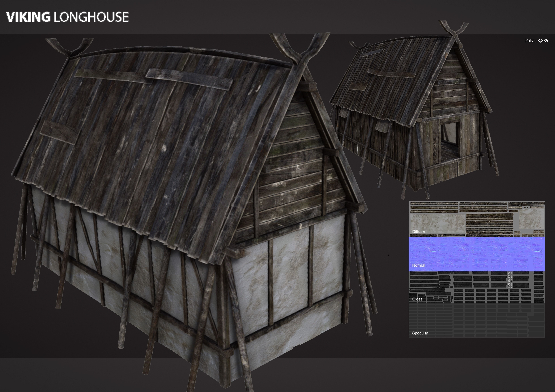Image resolution: width=555 pixels, height=392 pixels.
Task: Open the Specular texture map thumbnail
Action: coord(477,320)
